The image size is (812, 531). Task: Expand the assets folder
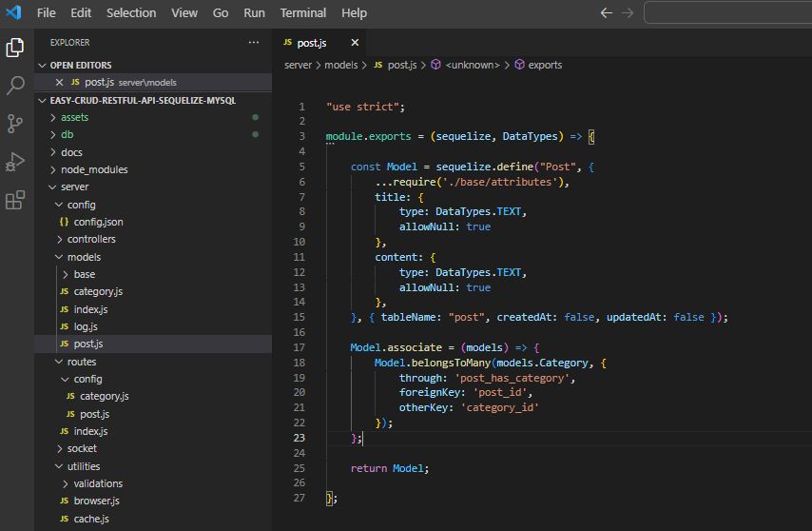[x=74, y=117]
